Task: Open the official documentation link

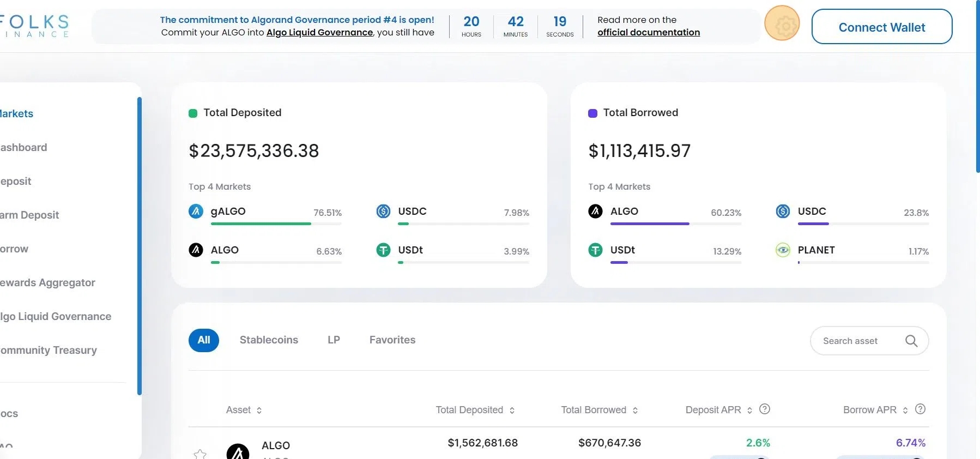Action: [x=648, y=32]
